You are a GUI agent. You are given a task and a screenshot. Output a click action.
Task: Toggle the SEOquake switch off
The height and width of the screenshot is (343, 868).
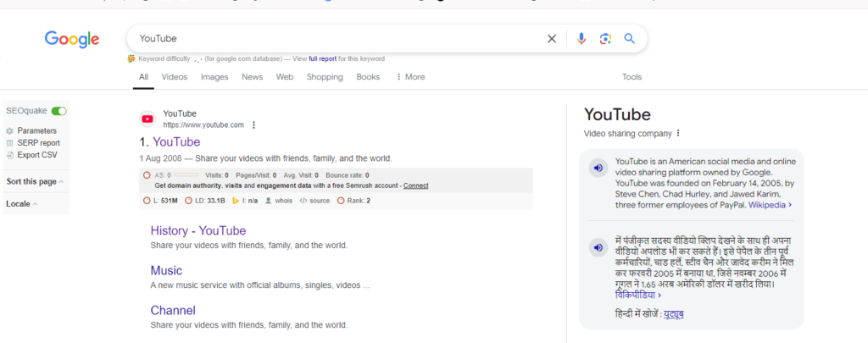[x=58, y=111]
